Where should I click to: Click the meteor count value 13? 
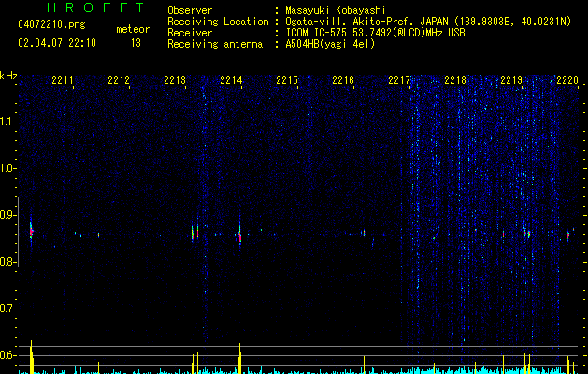(136, 43)
